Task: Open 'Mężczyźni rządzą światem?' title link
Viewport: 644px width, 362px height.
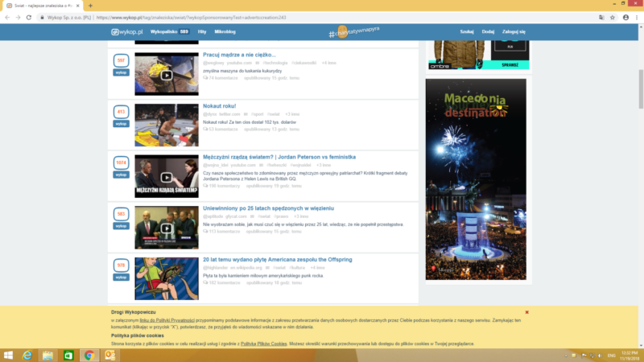Action: pyautogui.click(x=279, y=157)
